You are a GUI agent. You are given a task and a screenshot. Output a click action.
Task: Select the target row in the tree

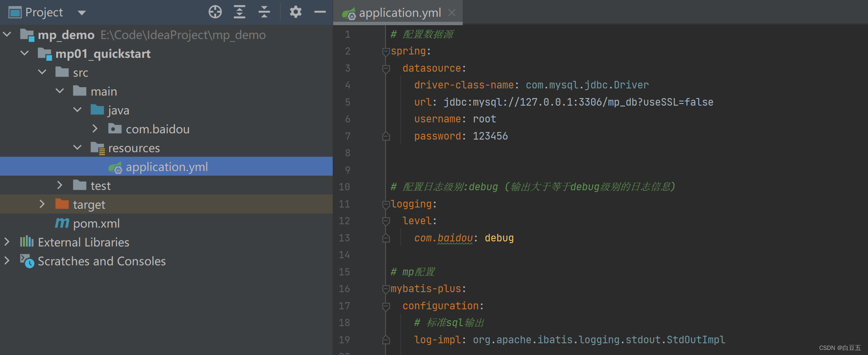tap(166, 204)
